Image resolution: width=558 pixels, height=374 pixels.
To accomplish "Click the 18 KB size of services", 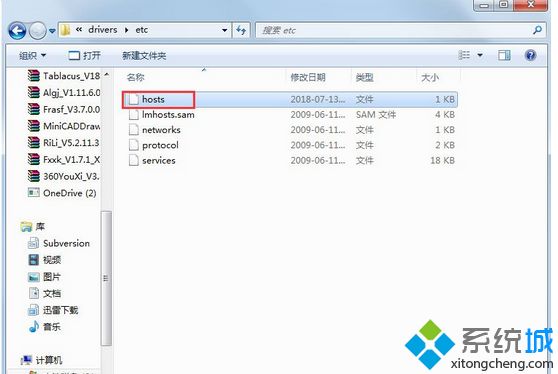I will [442, 160].
